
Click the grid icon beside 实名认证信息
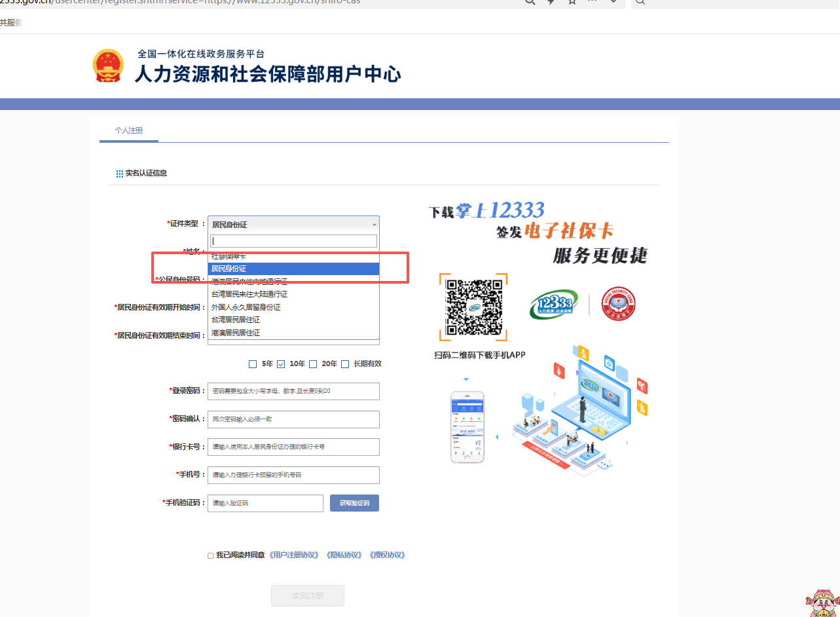pos(120,174)
